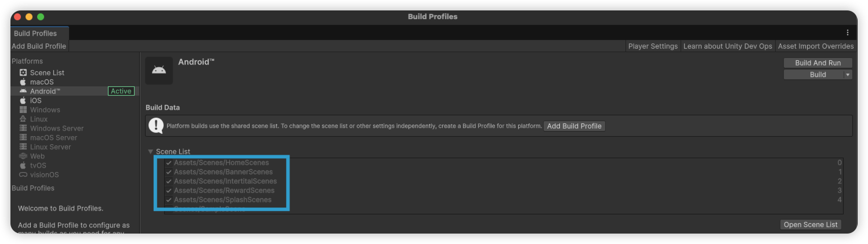868x244 pixels.
Task: Open Player Settings
Action: [x=653, y=46]
